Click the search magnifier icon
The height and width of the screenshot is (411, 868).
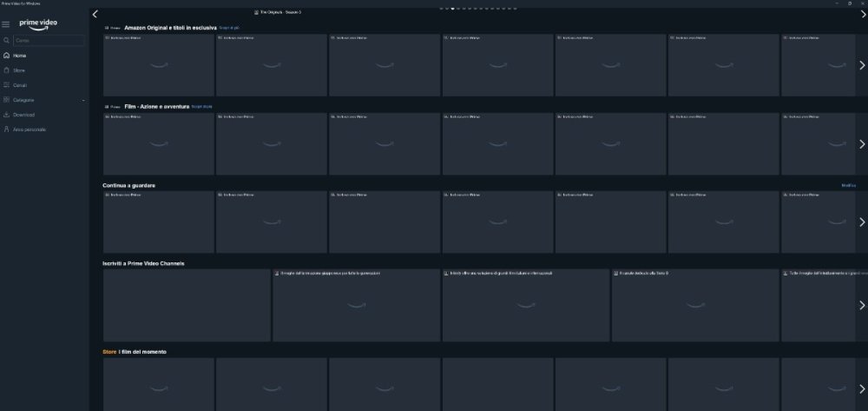pos(6,41)
